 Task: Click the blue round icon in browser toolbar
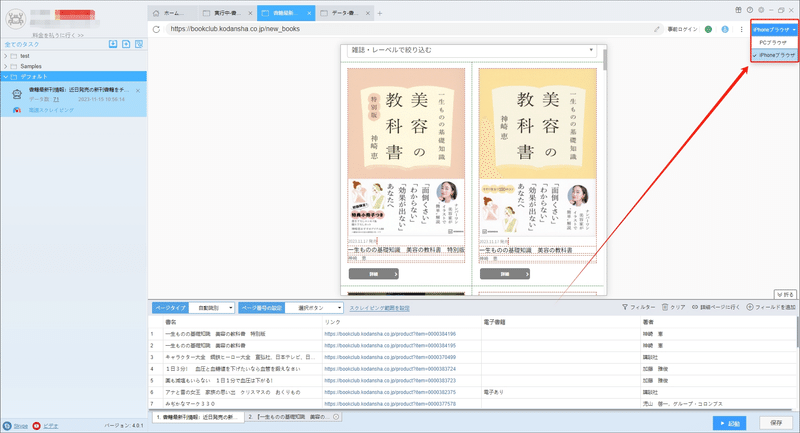pos(725,29)
